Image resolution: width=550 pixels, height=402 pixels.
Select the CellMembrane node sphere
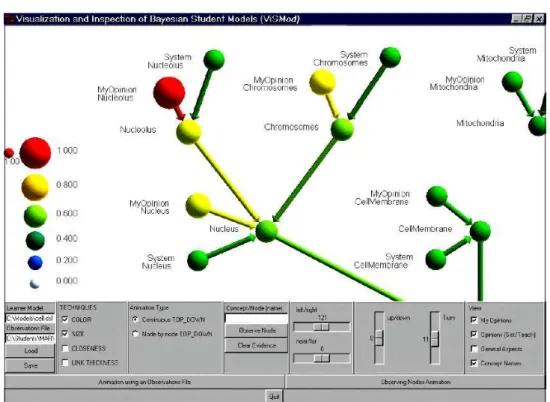point(480,231)
